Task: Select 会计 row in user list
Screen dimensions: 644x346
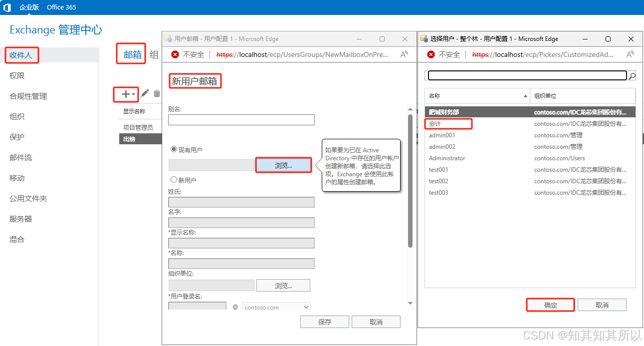Action: pos(530,124)
